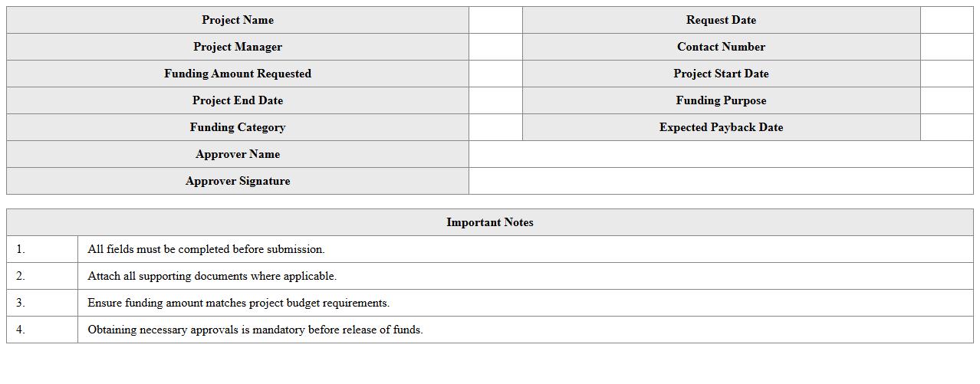
Task: Click the Funding Amount Requested input cell
Action: 495,74
